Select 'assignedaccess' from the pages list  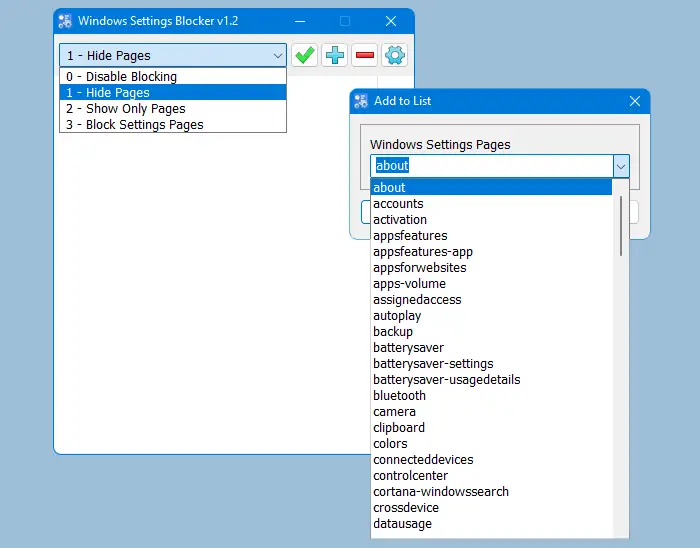492,300
